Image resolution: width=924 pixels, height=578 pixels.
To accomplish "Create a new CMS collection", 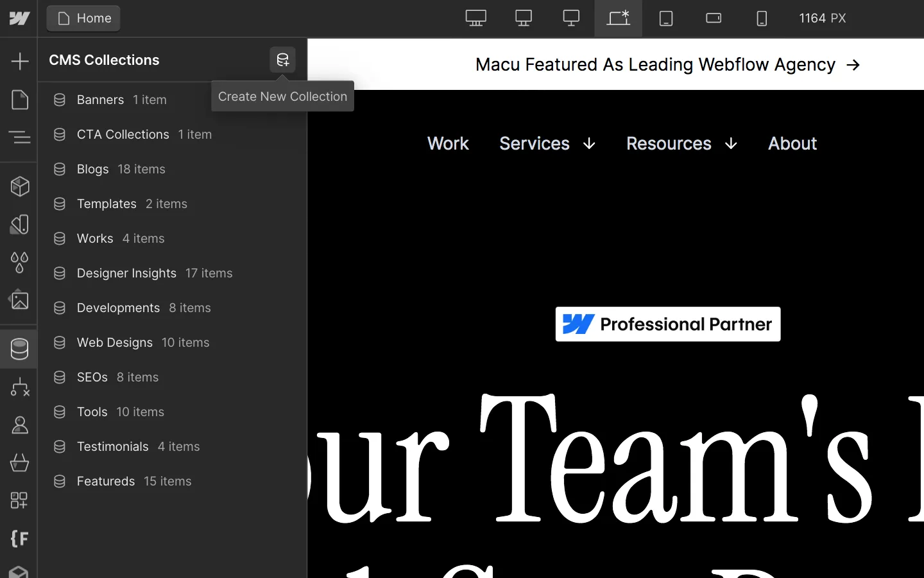I will click(x=282, y=60).
